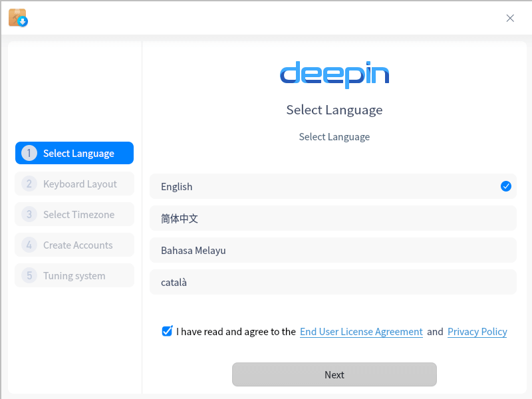The image size is (532, 399).
Task: Select English language option
Action: (333, 186)
